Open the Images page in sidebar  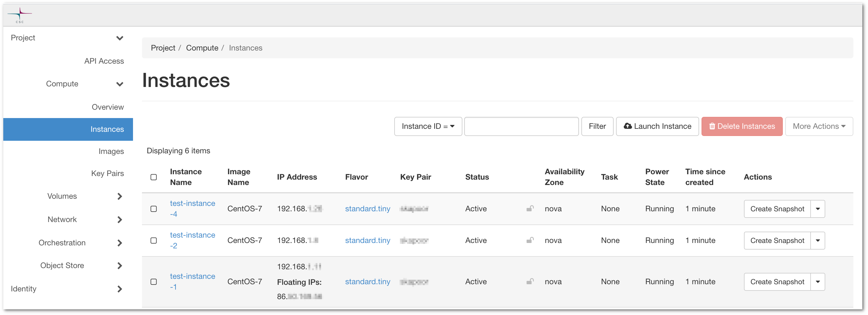click(x=111, y=152)
